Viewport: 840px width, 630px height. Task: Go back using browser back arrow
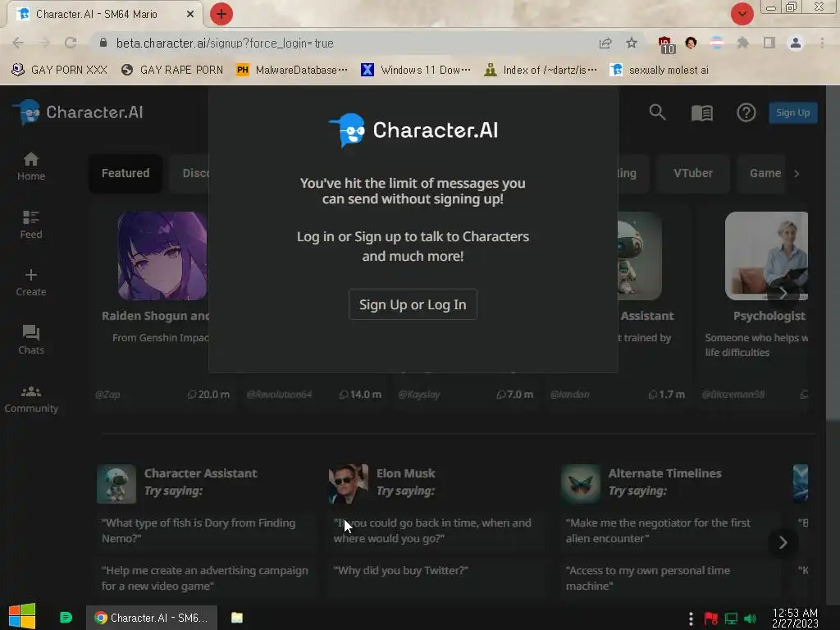[x=18, y=43]
